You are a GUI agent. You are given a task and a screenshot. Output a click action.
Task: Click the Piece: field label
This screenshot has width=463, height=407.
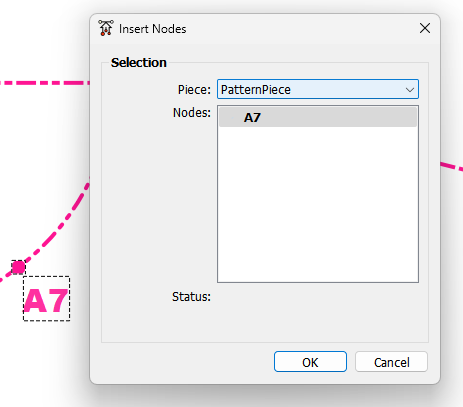(x=194, y=90)
